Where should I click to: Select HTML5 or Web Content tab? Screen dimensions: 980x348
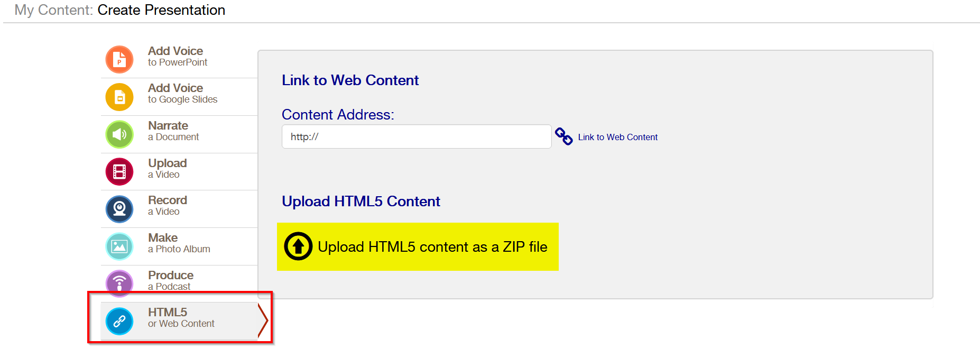pos(181,317)
